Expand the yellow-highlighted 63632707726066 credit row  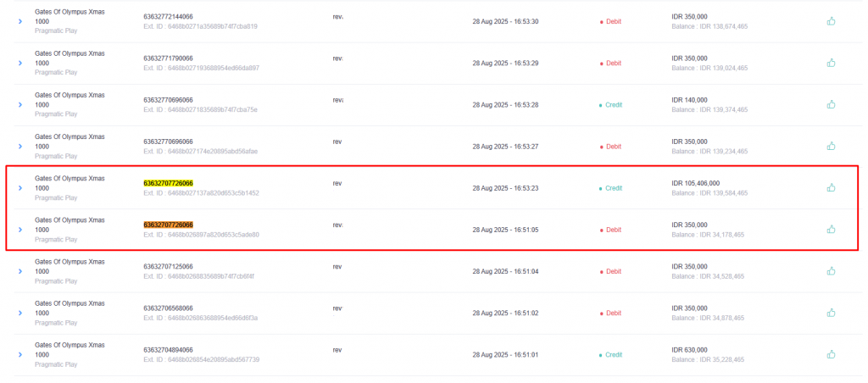(20, 188)
